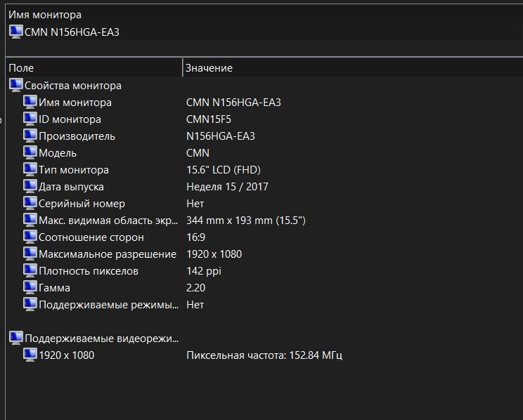Click the Поле column header
Image resolution: width=523 pixels, height=420 pixels.
[21, 68]
